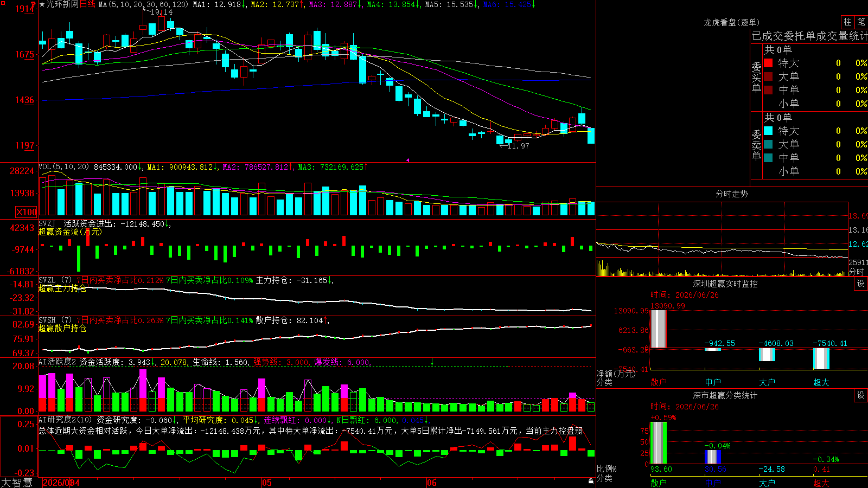Open 设 settings for 深圳超赢实时监控 panel
Screen dimensions: 868x488
coord(861,284)
